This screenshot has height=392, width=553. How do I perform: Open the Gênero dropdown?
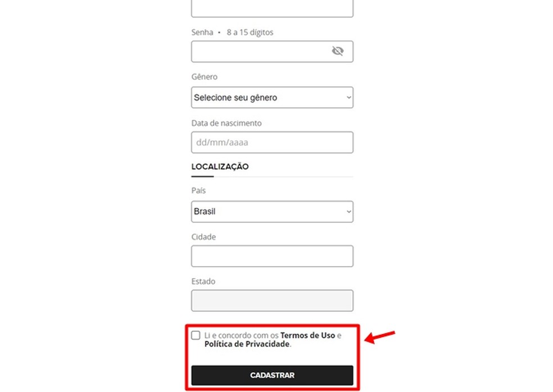click(272, 98)
